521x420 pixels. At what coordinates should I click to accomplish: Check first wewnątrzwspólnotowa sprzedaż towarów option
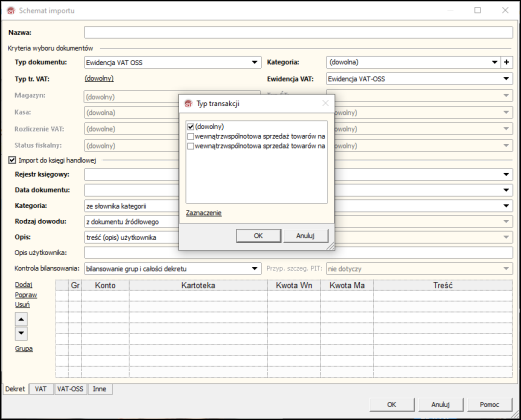point(191,136)
